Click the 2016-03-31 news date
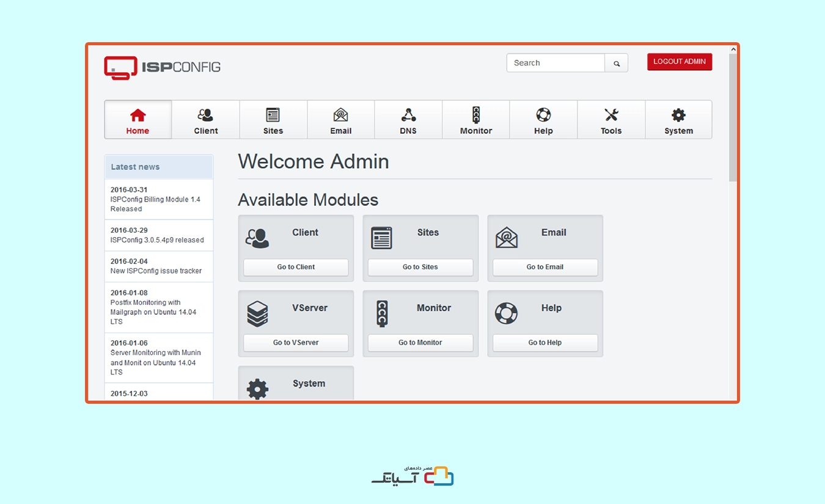Screen dimensions: 825x504 point(129,190)
